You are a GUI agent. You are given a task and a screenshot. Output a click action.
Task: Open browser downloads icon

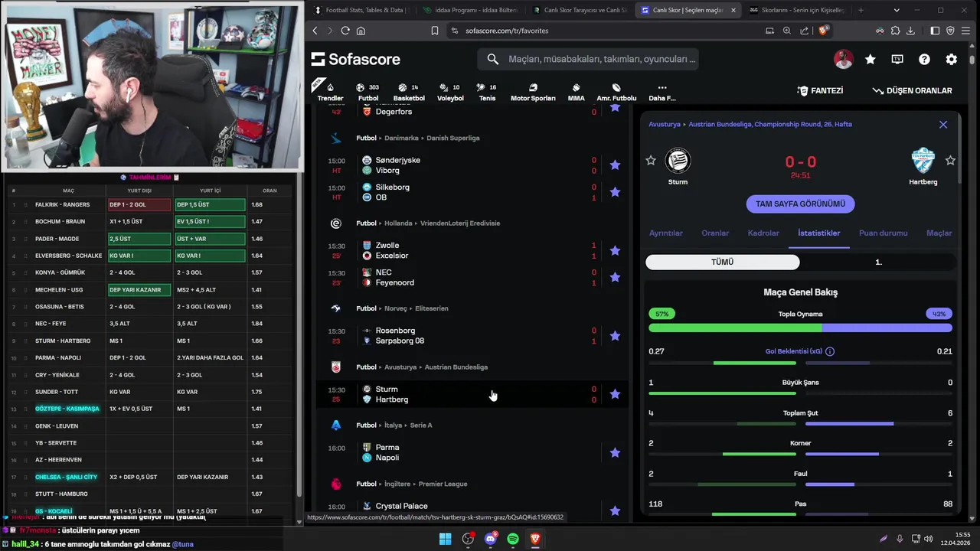(910, 31)
